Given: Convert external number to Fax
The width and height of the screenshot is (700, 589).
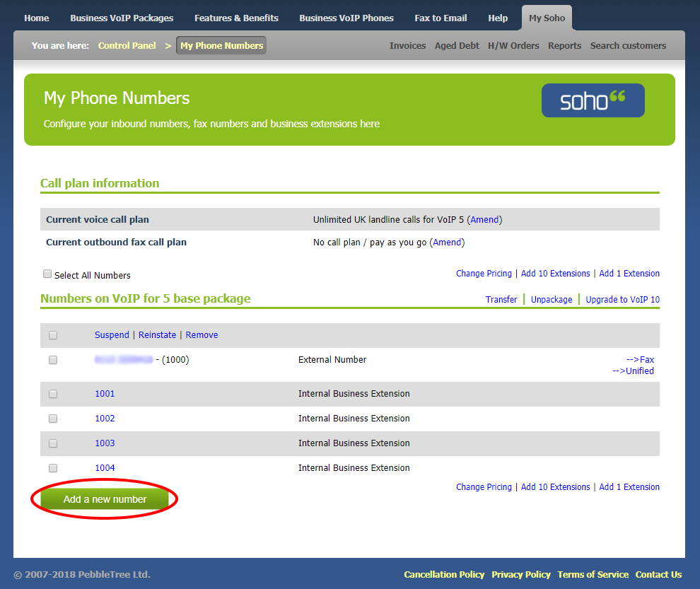Looking at the screenshot, I should (x=640, y=360).
